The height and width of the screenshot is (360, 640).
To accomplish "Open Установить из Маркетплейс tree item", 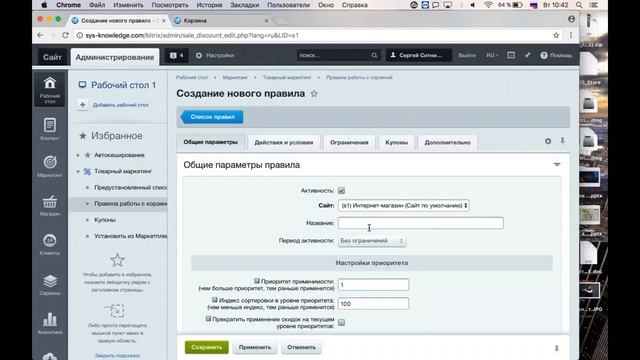I will tap(131, 236).
